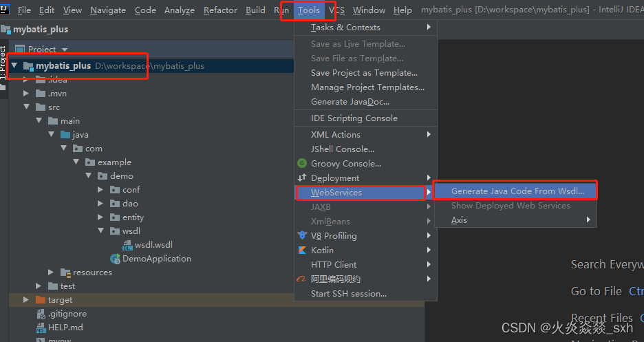Select DemoApplication class
644x342 pixels.
[157, 259]
